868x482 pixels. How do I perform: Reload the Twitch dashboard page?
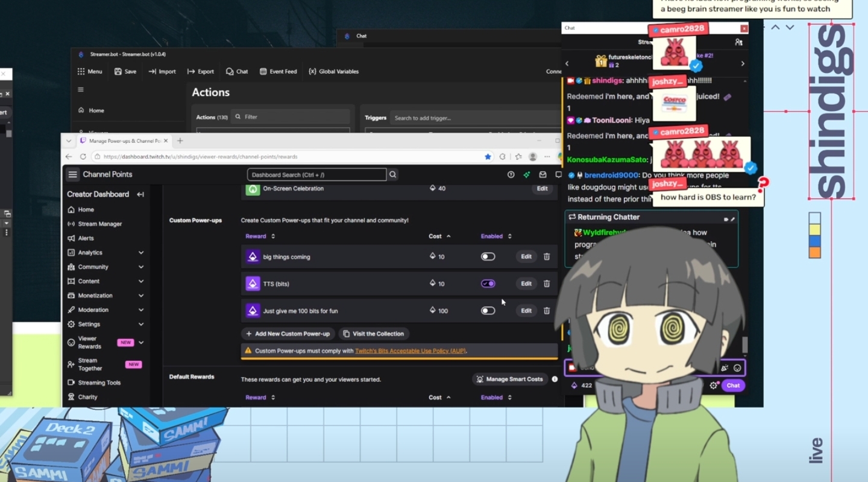[x=83, y=157]
